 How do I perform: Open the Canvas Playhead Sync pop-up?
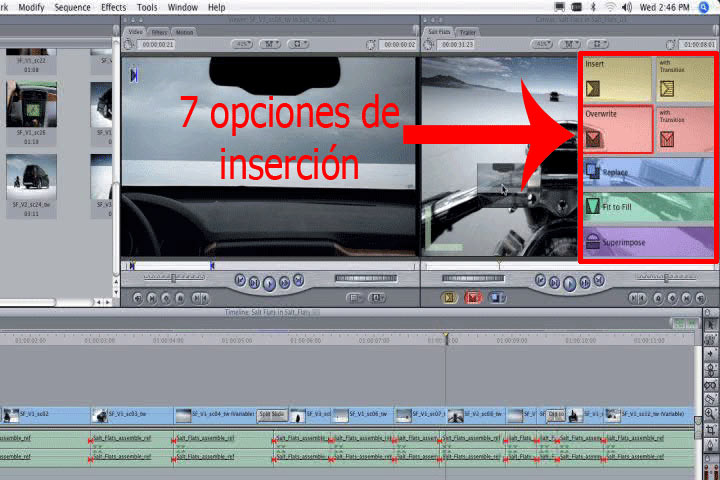570,44
